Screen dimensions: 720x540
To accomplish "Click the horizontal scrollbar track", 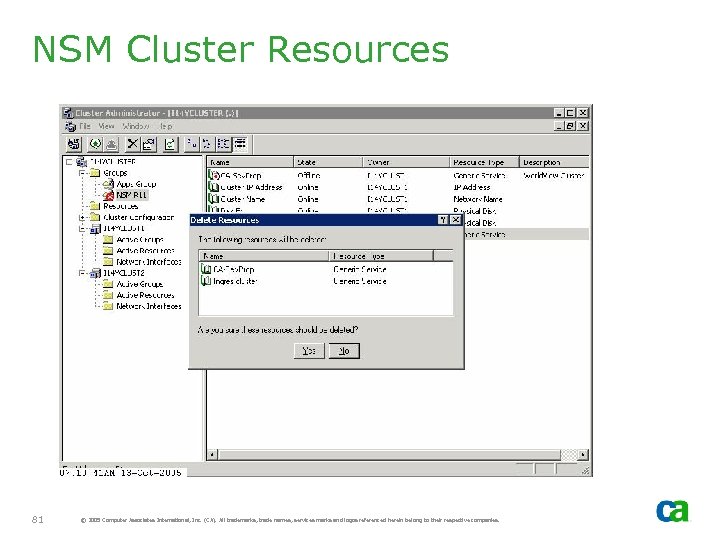I will 568,455.
